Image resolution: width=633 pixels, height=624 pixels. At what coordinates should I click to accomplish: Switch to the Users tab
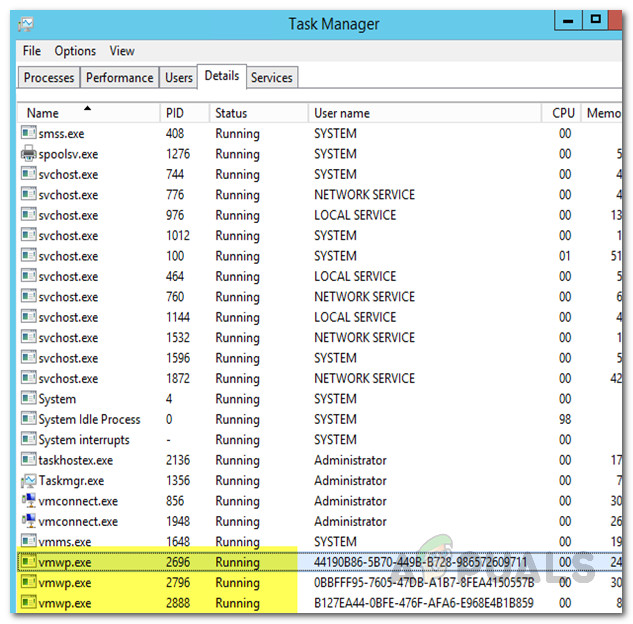[178, 77]
